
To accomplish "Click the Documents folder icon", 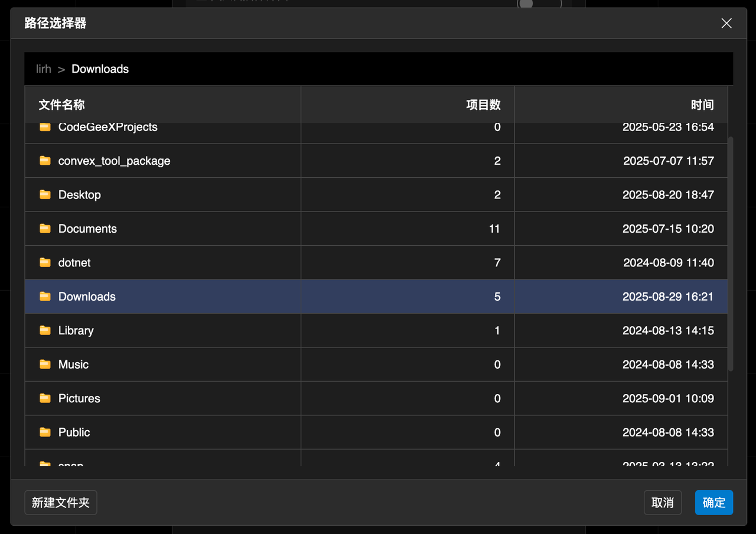I will (45, 229).
